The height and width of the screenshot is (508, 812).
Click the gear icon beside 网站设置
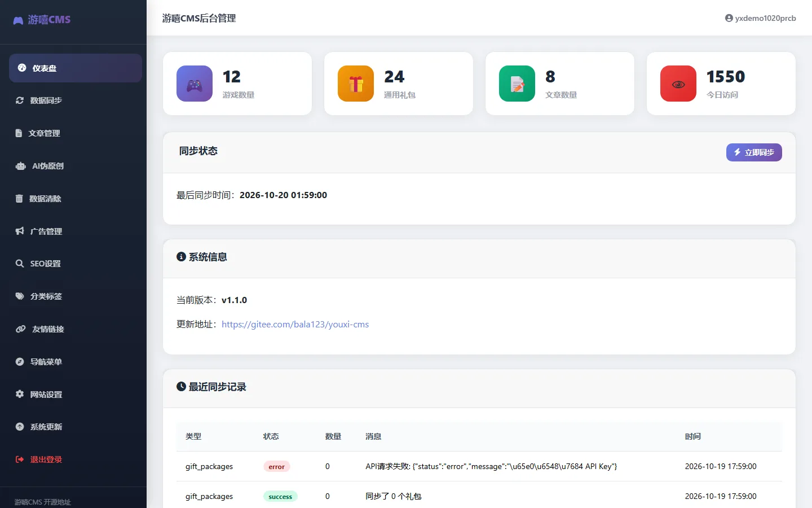20,394
